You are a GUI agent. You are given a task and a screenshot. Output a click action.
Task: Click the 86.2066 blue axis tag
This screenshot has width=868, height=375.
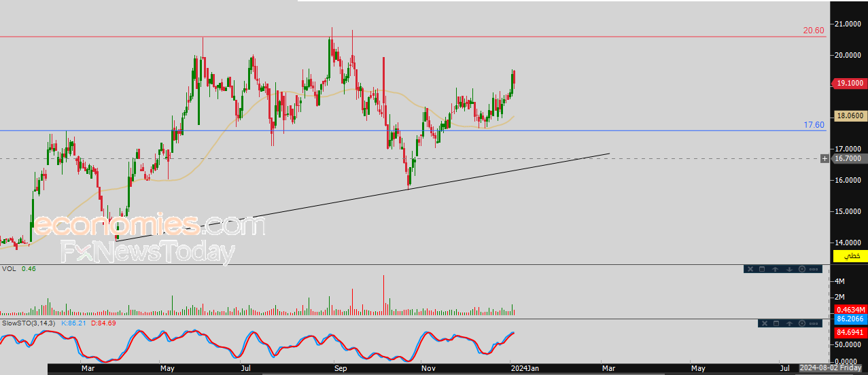850,319
